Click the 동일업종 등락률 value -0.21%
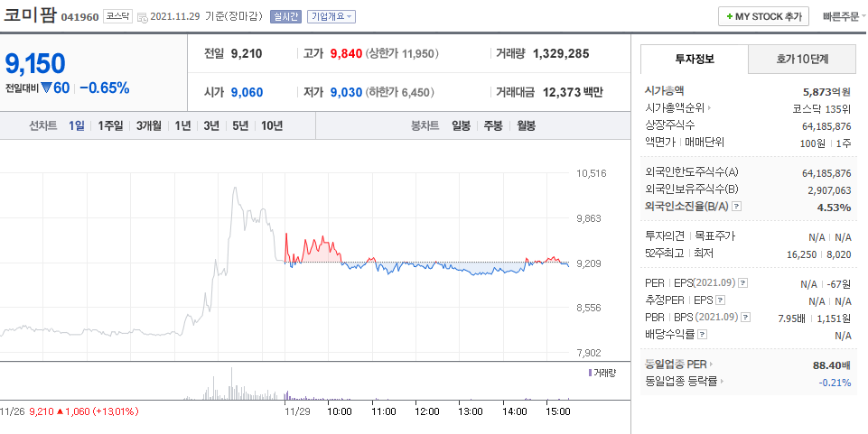The width and height of the screenshot is (868, 434). (835, 382)
